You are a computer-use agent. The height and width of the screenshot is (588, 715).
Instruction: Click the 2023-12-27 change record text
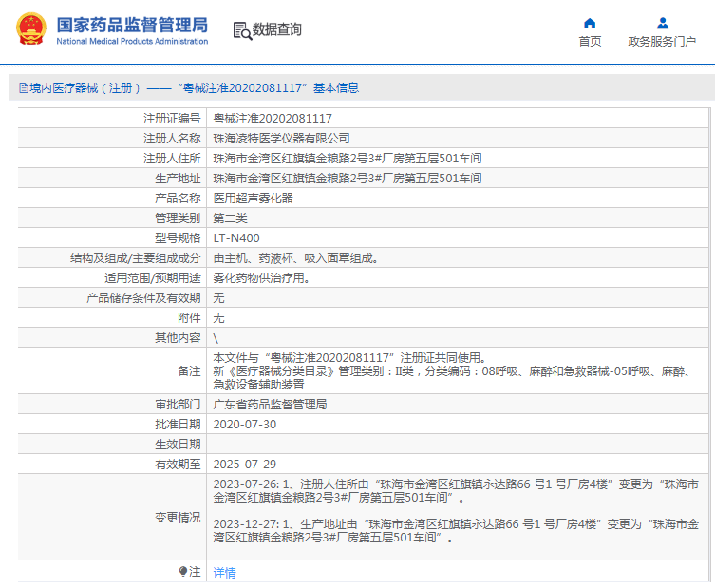456,530
